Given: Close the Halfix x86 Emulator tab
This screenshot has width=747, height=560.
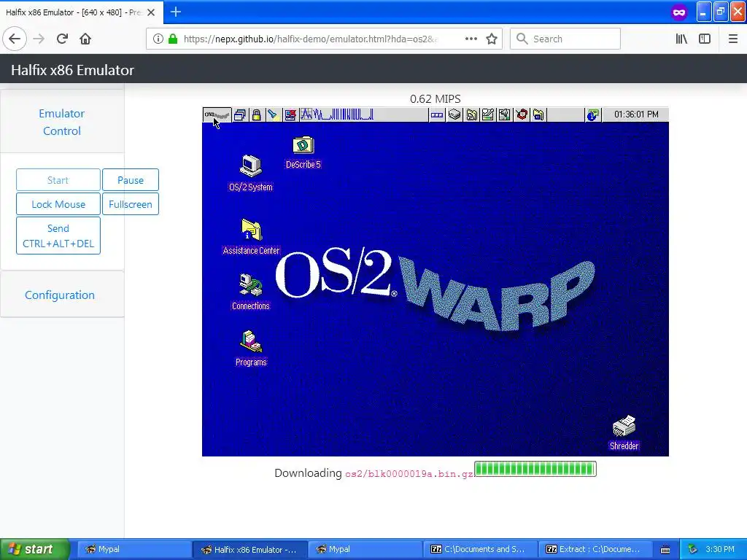Looking at the screenshot, I should [151, 12].
